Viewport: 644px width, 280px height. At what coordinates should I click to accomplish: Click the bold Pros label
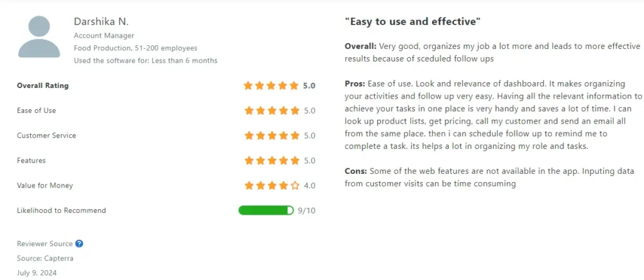point(355,84)
